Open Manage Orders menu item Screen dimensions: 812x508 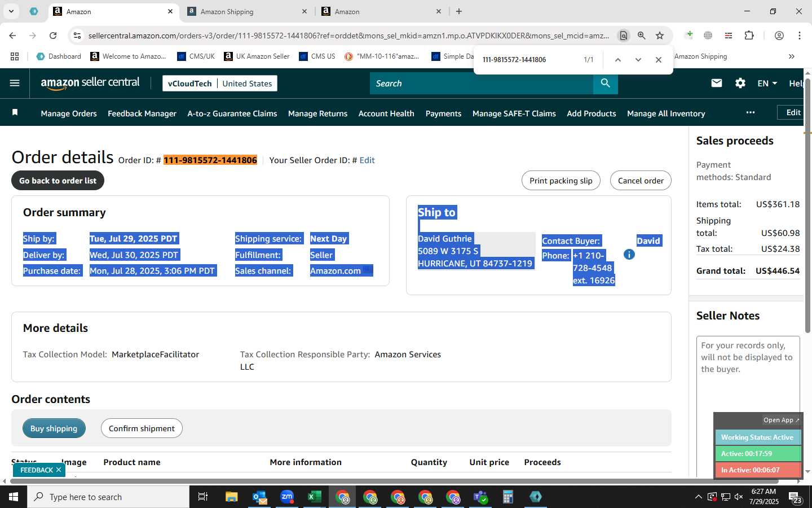point(69,113)
